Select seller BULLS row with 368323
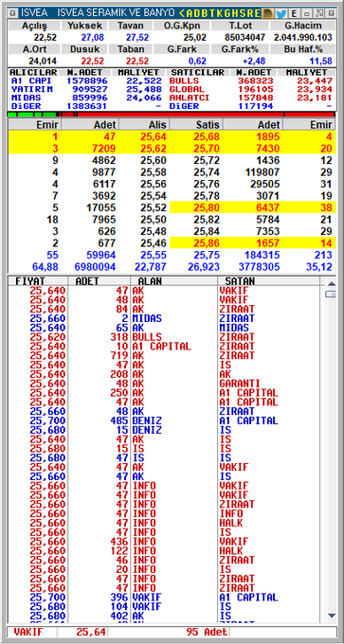The image size is (344, 644). pyautogui.click(x=251, y=80)
